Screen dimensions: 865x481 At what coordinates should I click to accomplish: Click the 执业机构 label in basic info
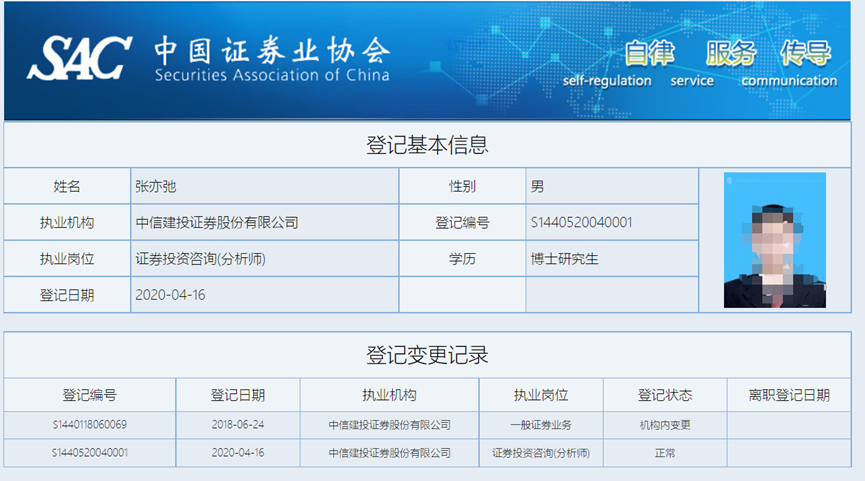(x=67, y=223)
